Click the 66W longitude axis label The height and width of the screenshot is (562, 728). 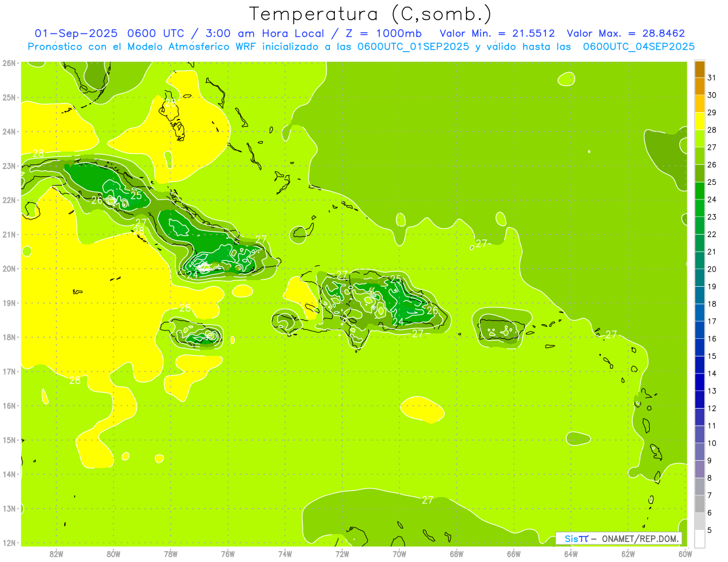513,554
